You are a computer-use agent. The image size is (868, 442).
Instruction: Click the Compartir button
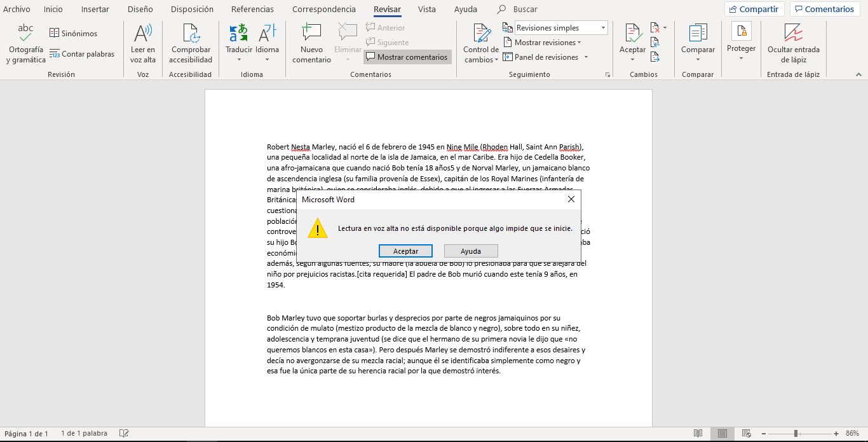[754, 9]
